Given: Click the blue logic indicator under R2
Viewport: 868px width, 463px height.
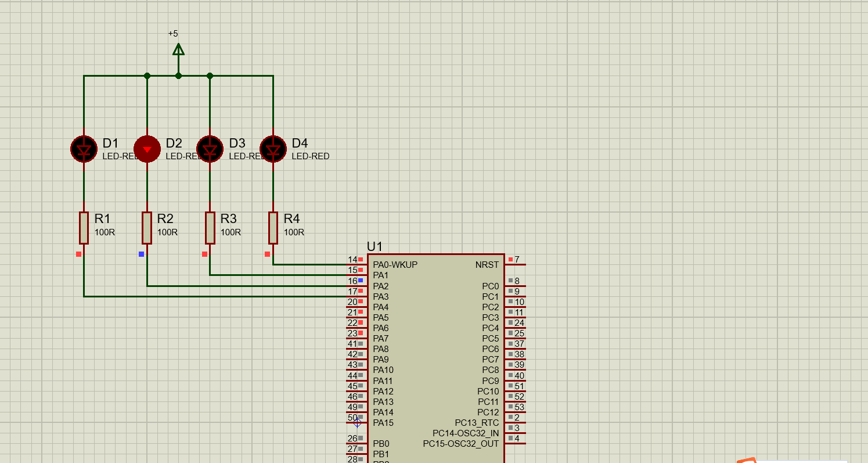Looking at the screenshot, I should pos(141,254).
